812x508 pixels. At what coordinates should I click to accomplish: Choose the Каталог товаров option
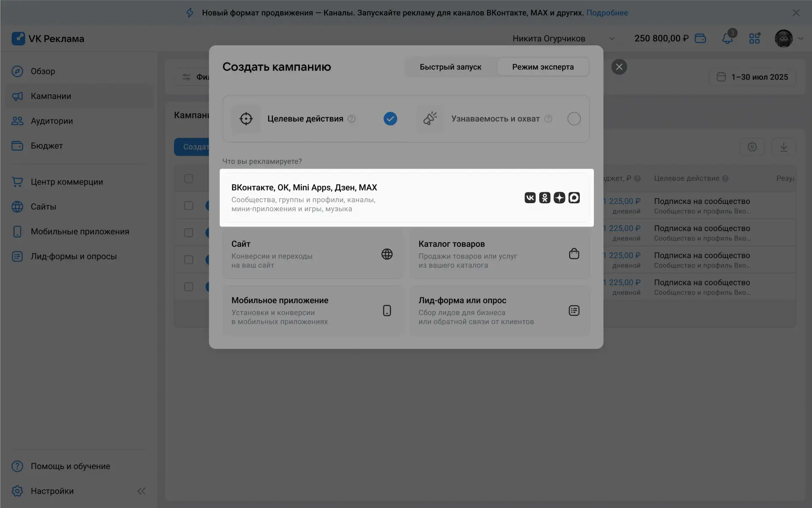(x=499, y=254)
